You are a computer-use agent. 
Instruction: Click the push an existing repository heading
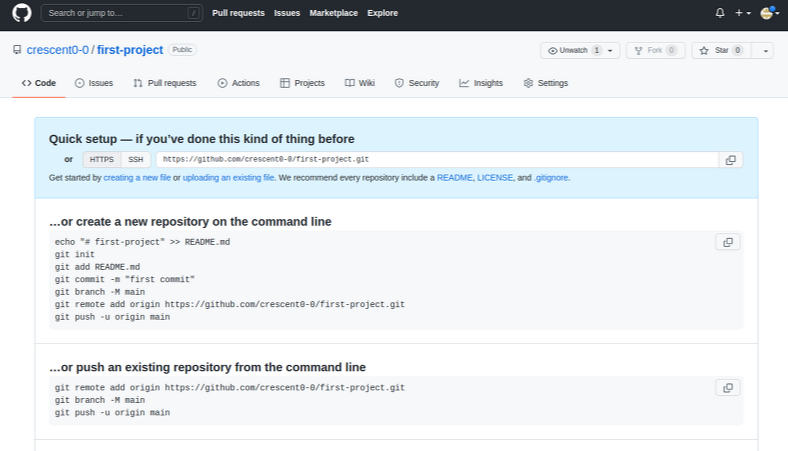[x=207, y=367]
